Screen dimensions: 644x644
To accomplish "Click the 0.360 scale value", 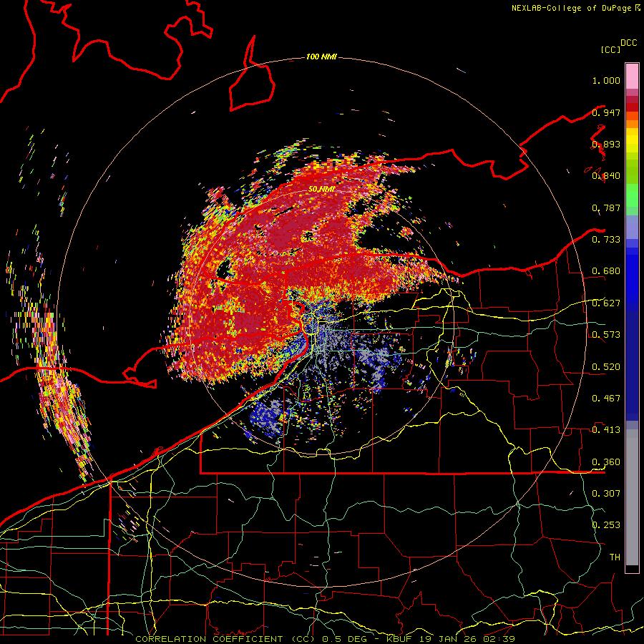I will pos(606,462).
